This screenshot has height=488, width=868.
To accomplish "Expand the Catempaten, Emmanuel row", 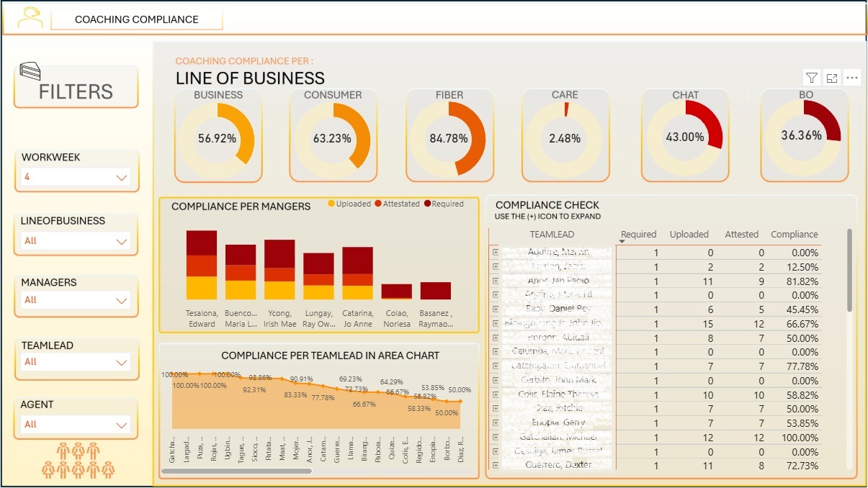I will pos(496,366).
